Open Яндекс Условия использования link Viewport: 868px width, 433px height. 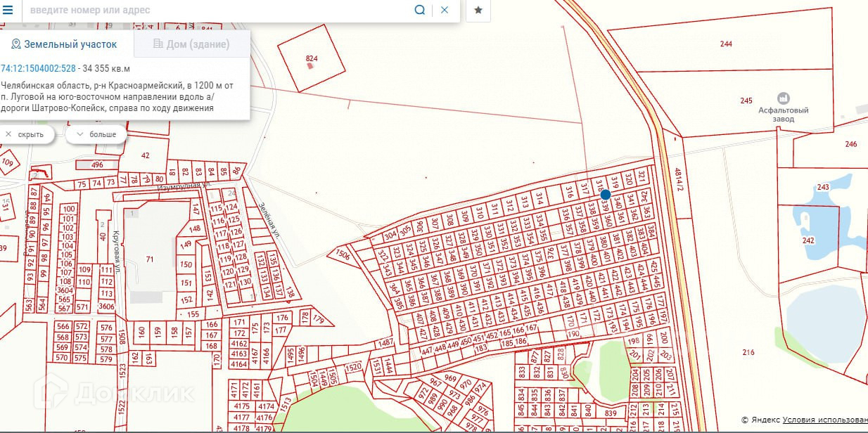click(x=825, y=420)
